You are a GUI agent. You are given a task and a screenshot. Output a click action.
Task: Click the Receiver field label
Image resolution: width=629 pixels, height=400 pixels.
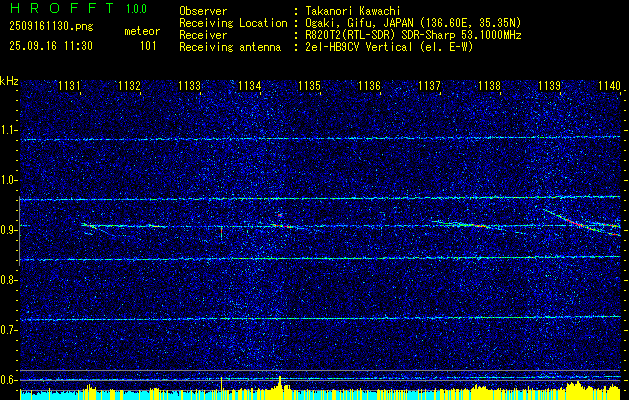[203, 35]
